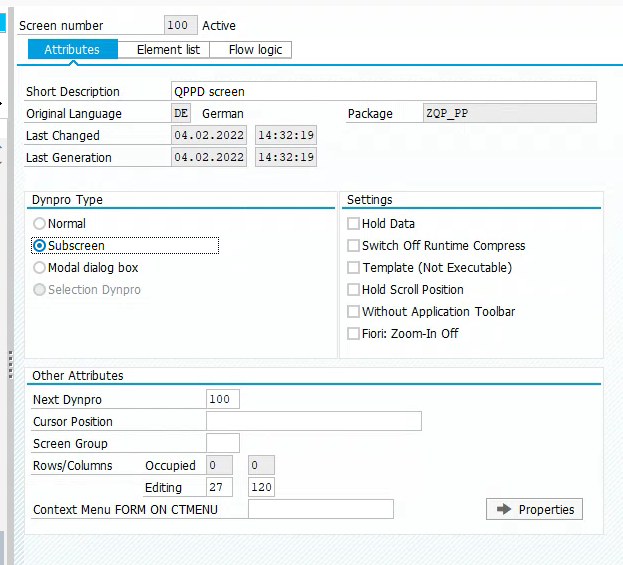Enable Hold Scroll Position
The width and height of the screenshot is (623, 565).
tap(353, 290)
